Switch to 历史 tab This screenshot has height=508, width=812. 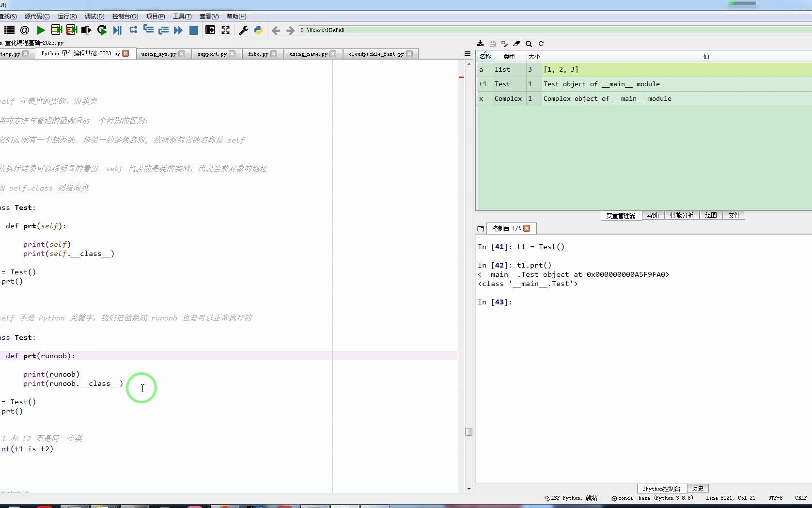698,489
